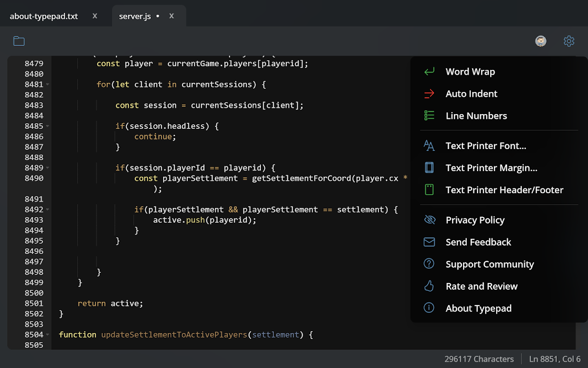Collapse the code fold at line 8481
This screenshot has width=588, height=368.
pos(48,85)
